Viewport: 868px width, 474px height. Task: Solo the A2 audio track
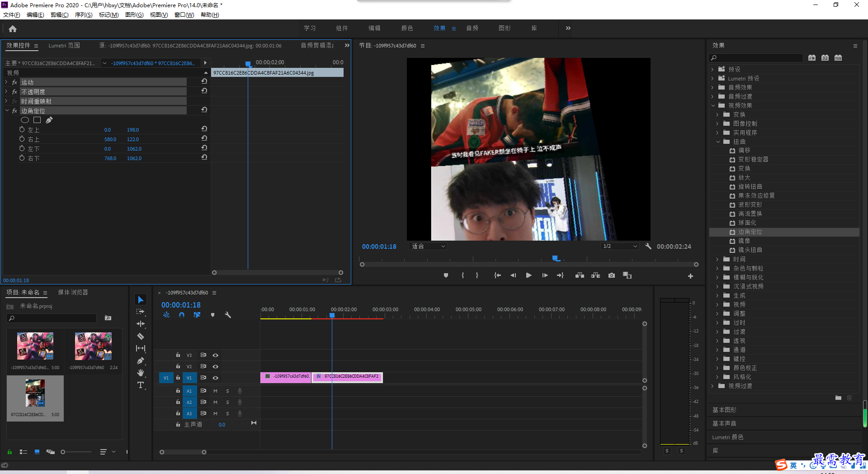(x=227, y=402)
